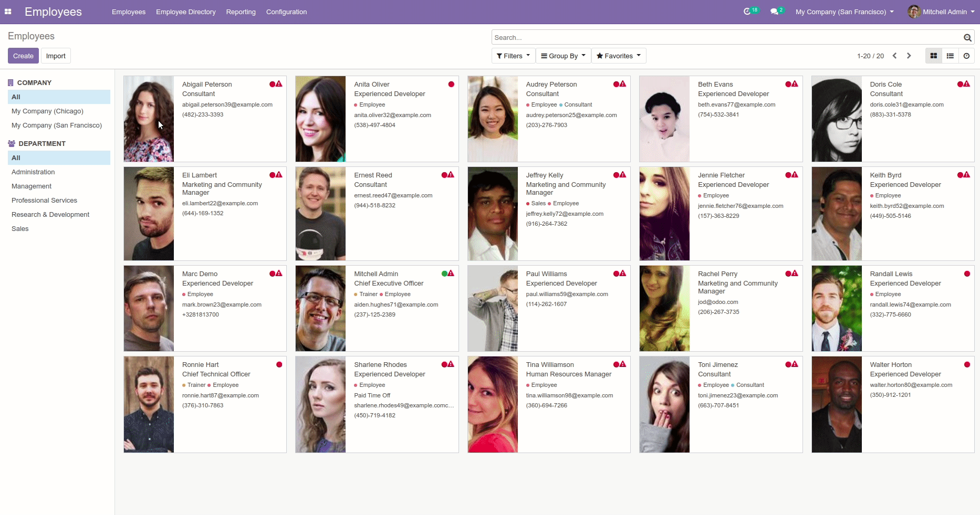Click Mitchell Admin avatar in top bar
Viewport: 980px width, 515px height.
tap(914, 12)
